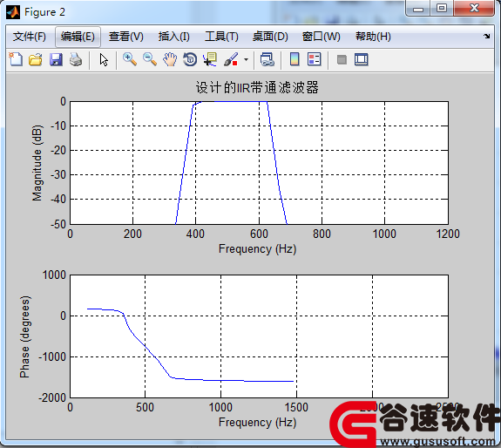Click the Link Plot icon
Screen dimensions: 501x448
coord(267,59)
